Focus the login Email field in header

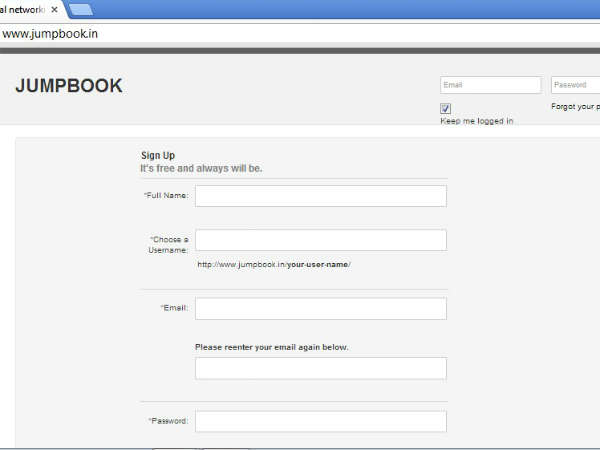pyautogui.click(x=491, y=85)
